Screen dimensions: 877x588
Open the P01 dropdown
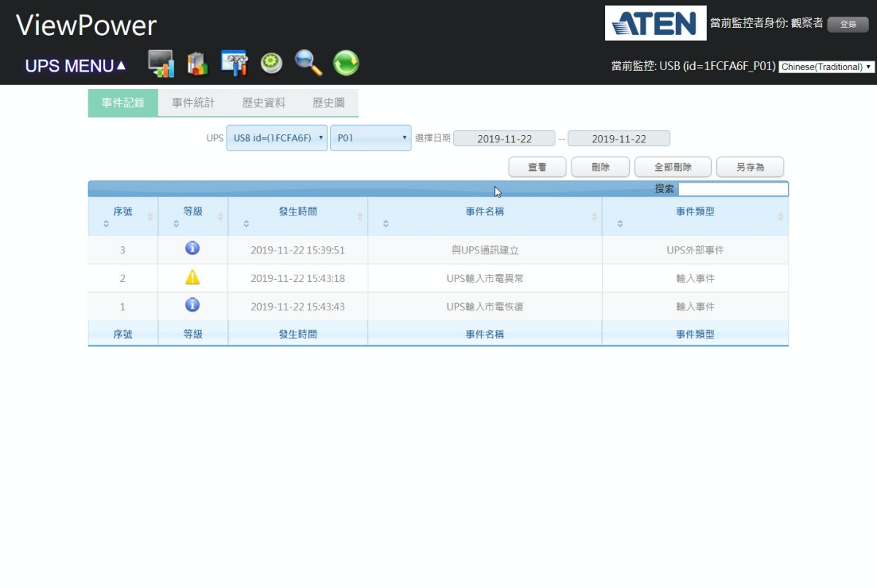[371, 137]
